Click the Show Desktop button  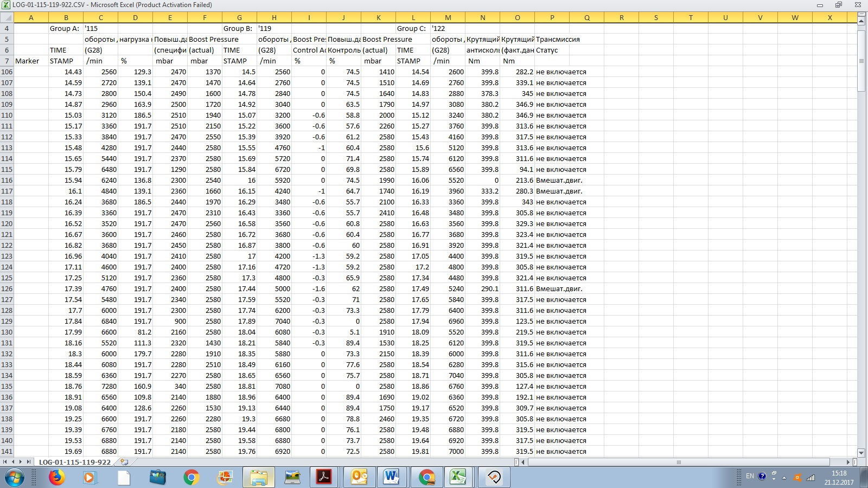(x=864, y=477)
